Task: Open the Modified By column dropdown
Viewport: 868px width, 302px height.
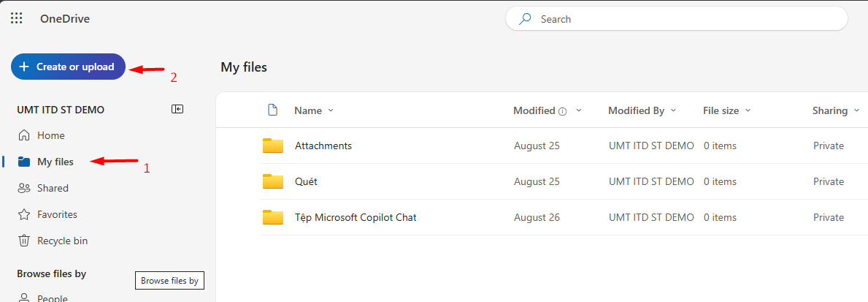Action: 673,110
